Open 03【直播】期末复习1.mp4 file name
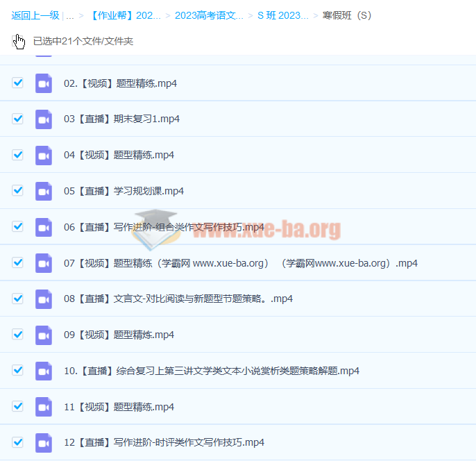The width and height of the screenshot is (476, 461). (121, 119)
